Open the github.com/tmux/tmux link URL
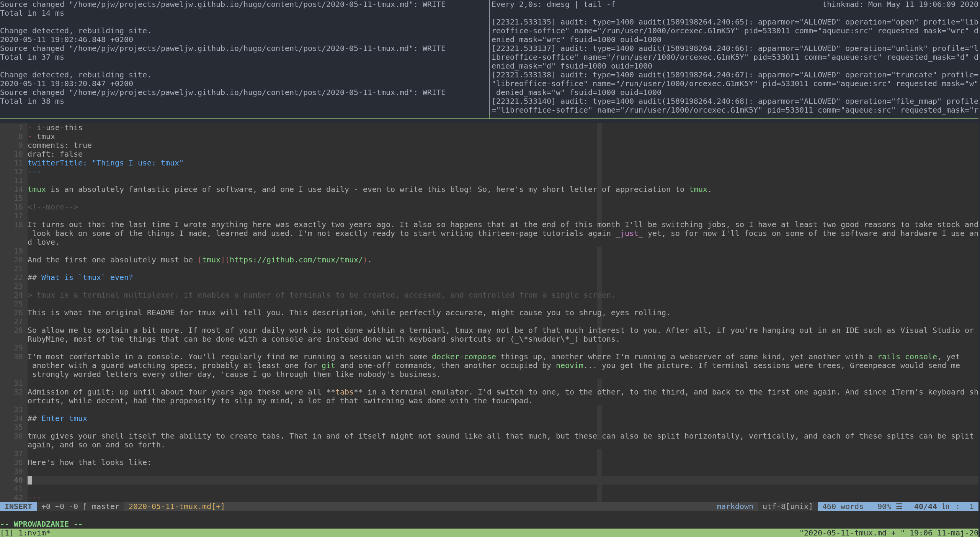Screen dimensions: 980x537 [296, 260]
